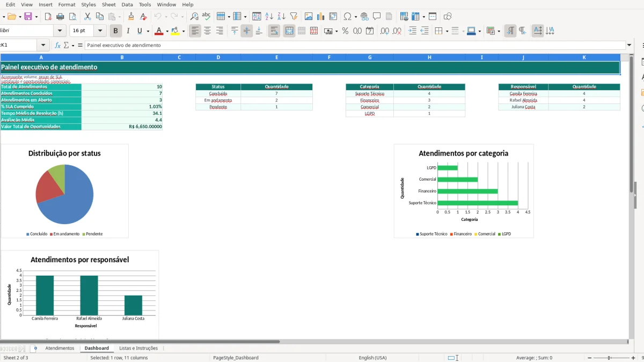
Task: Toggle merge and center cells
Action: pos(289,31)
